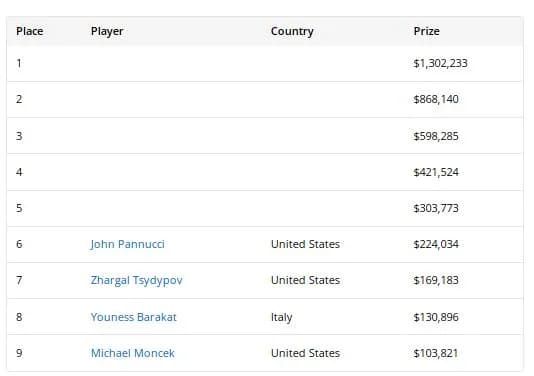
Task: Click United States in Michael Moncek row
Action: (x=305, y=353)
